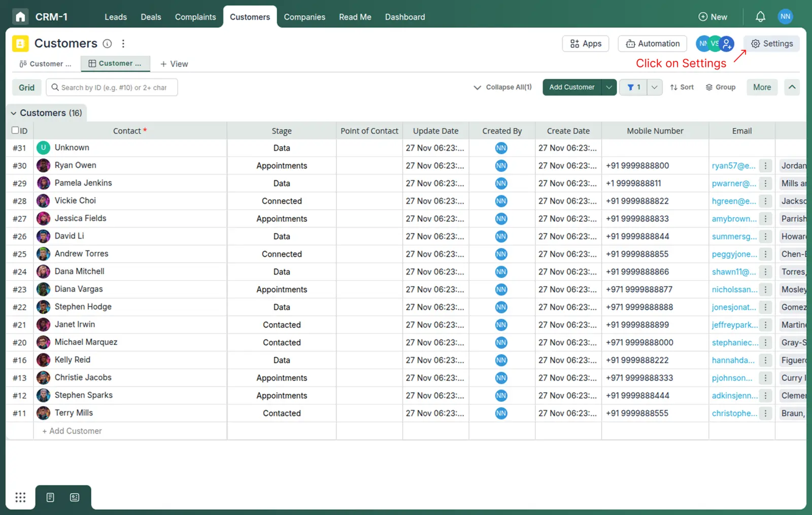Open row menu for Ryan Owen's email
Image resolution: width=812 pixels, height=515 pixels.
tap(765, 166)
